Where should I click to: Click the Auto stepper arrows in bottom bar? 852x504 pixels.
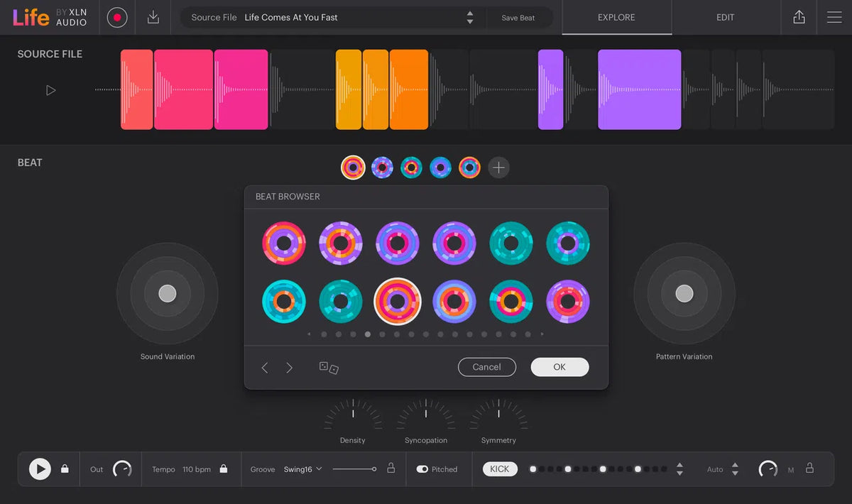pos(735,469)
